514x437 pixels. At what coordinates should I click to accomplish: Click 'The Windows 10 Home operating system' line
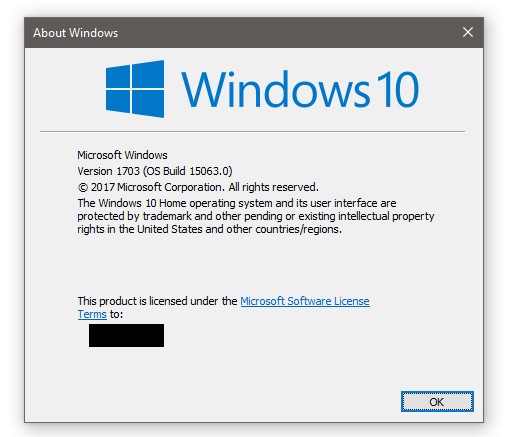tap(237, 203)
